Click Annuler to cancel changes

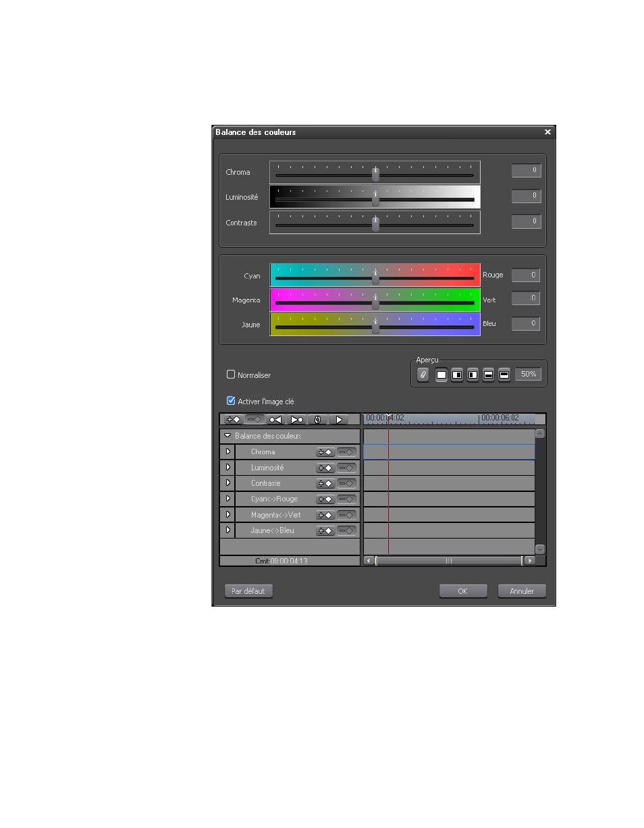pos(522,591)
